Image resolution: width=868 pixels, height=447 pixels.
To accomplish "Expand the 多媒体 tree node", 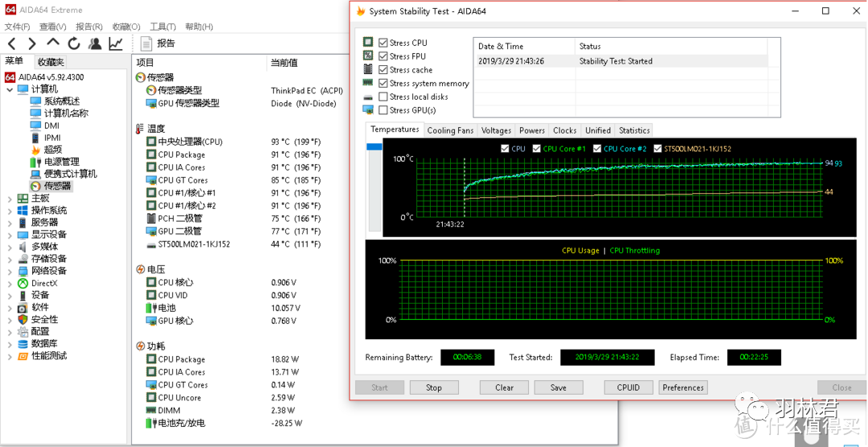I will pyautogui.click(x=10, y=247).
